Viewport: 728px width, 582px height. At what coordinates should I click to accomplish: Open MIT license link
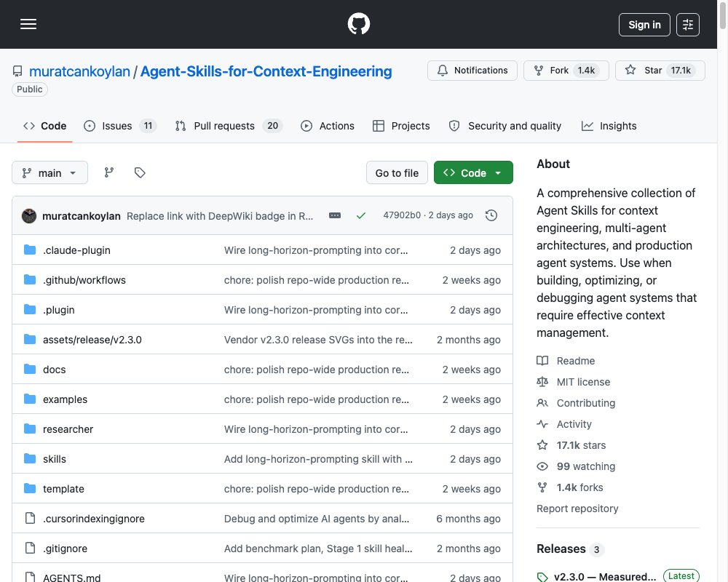(583, 382)
